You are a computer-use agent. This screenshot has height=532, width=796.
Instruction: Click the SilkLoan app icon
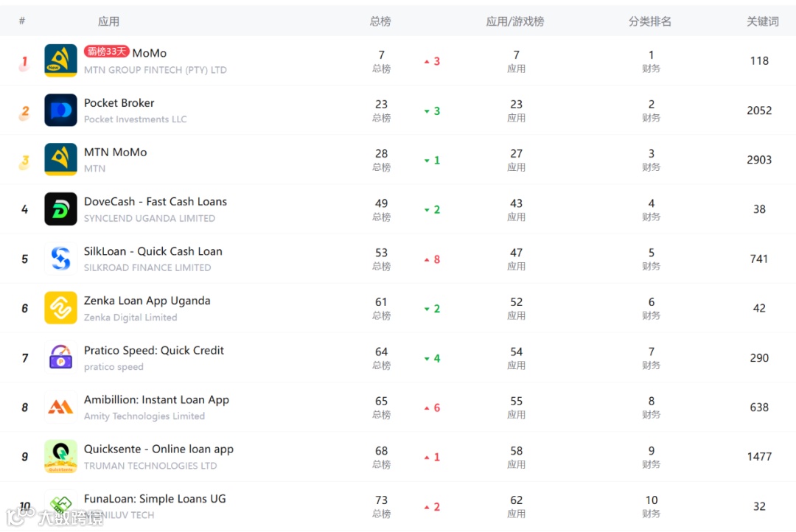(60, 259)
